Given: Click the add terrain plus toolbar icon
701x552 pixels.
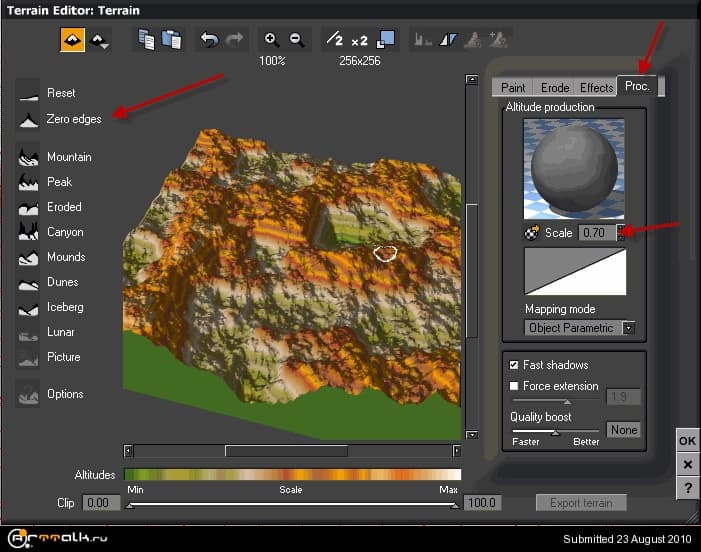Looking at the screenshot, I should (498, 40).
